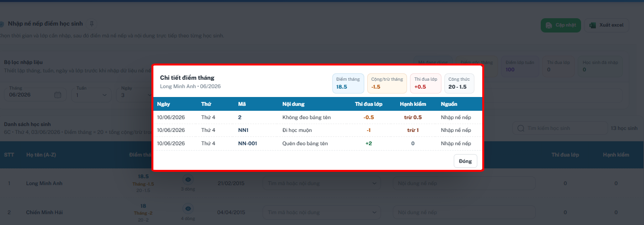Click the +2 Thi đua lớp value

pos(368,143)
